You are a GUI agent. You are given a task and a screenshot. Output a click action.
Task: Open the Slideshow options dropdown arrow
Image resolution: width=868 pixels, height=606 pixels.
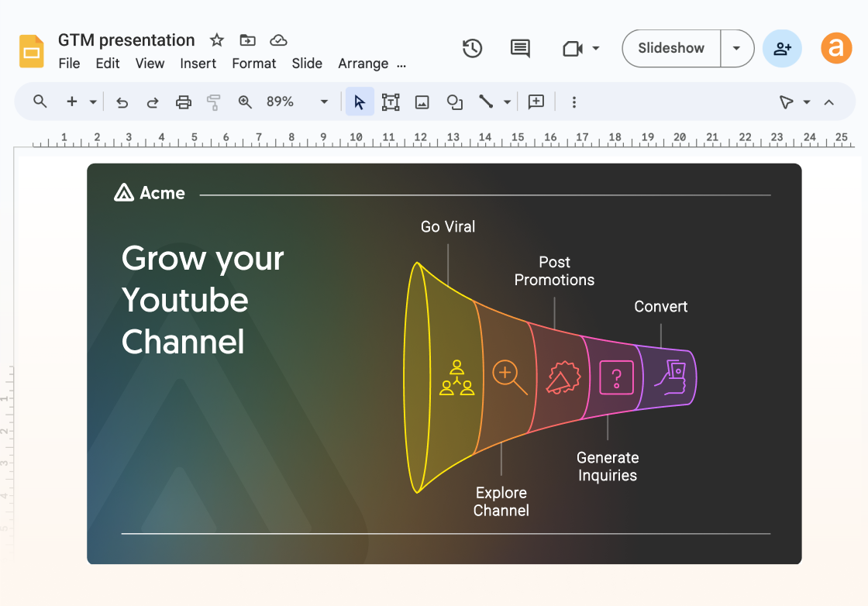click(x=737, y=48)
